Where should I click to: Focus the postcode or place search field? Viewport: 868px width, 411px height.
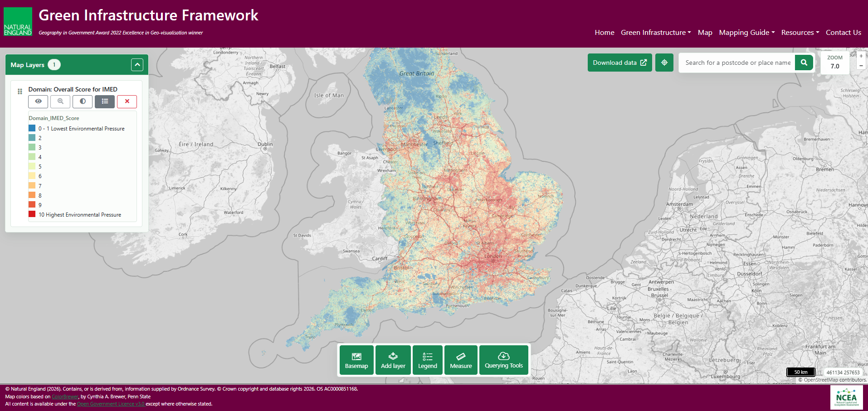coord(737,63)
